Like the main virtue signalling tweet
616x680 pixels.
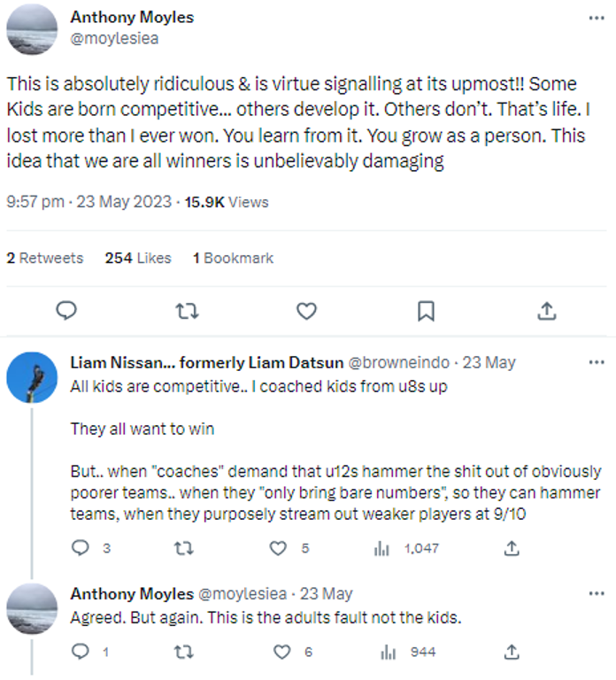tap(306, 311)
